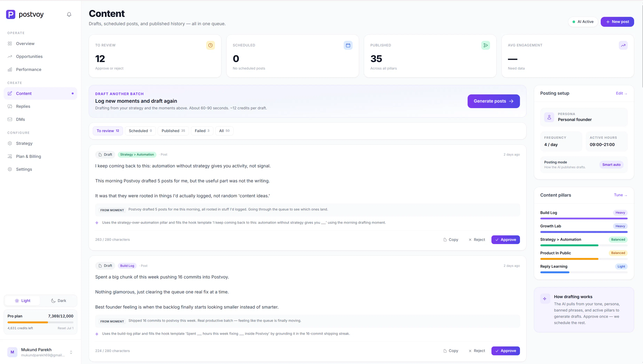Click the Persona user icon
This screenshot has height=364, width=643.
pos(549,117)
